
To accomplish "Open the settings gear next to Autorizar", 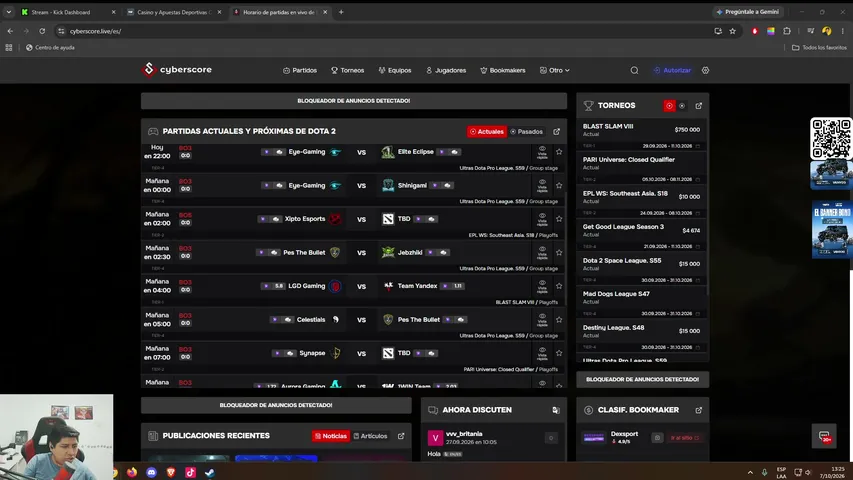I will 706,70.
